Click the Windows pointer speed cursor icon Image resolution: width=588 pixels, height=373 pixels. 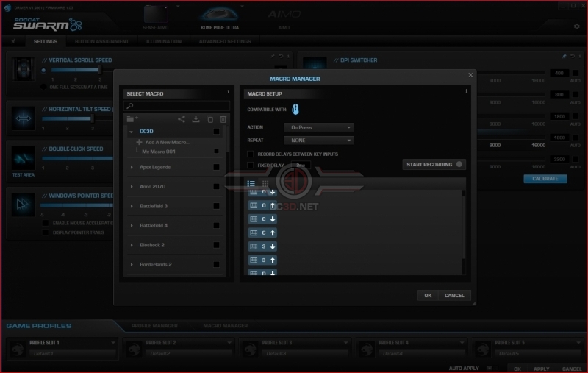point(23,205)
